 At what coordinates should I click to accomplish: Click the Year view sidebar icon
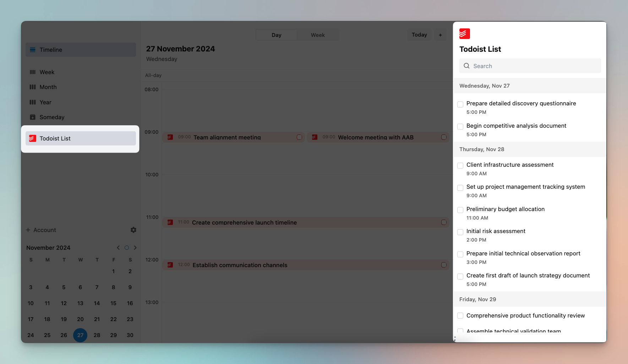point(33,102)
